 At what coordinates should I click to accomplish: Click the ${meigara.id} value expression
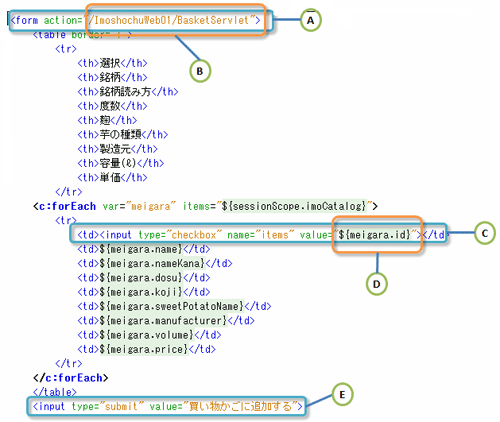coord(374,235)
